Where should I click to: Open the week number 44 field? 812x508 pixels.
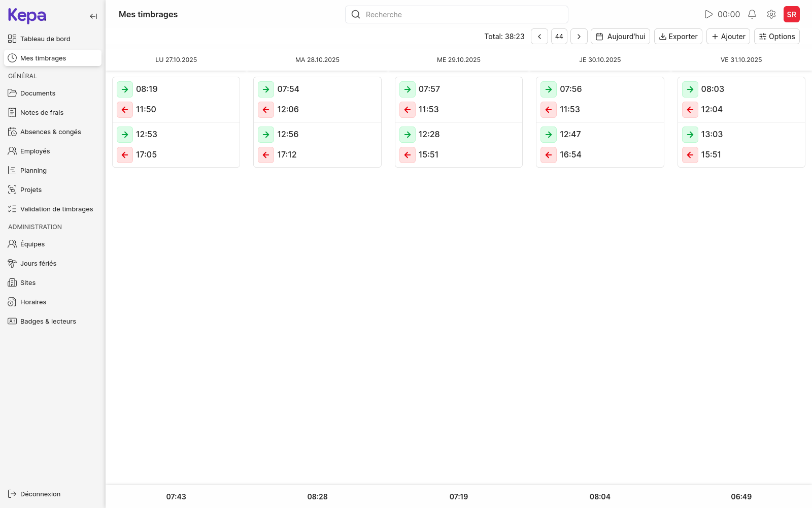pyautogui.click(x=559, y=36)
